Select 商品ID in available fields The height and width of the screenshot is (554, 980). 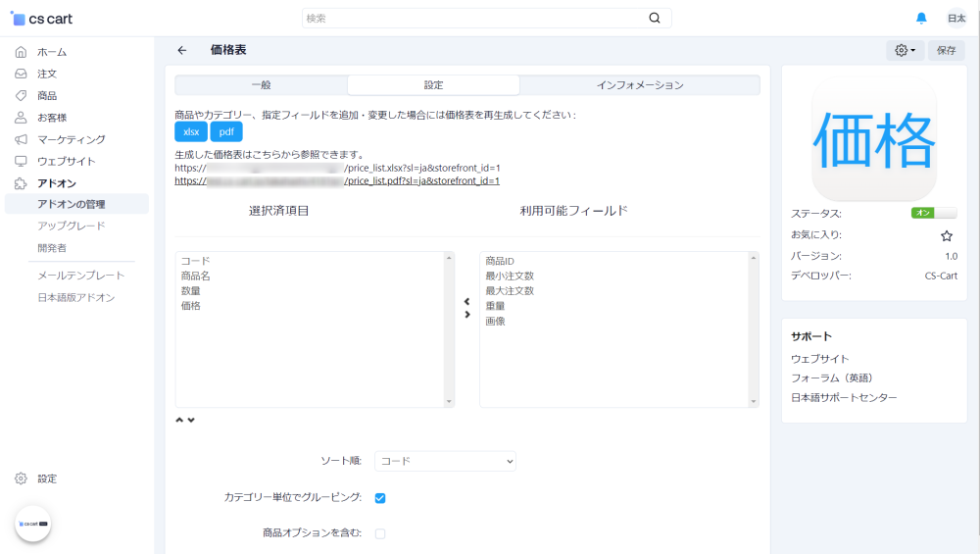tap(500, 261)
